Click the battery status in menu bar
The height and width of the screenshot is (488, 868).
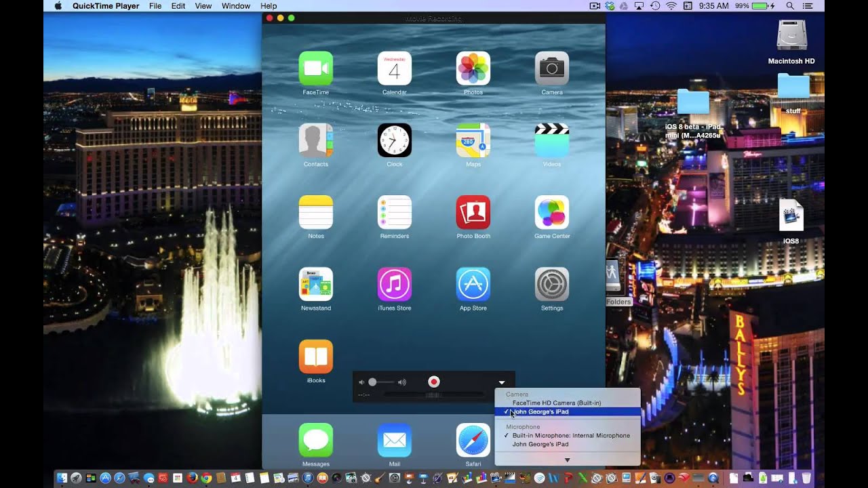tap(756, 5)
